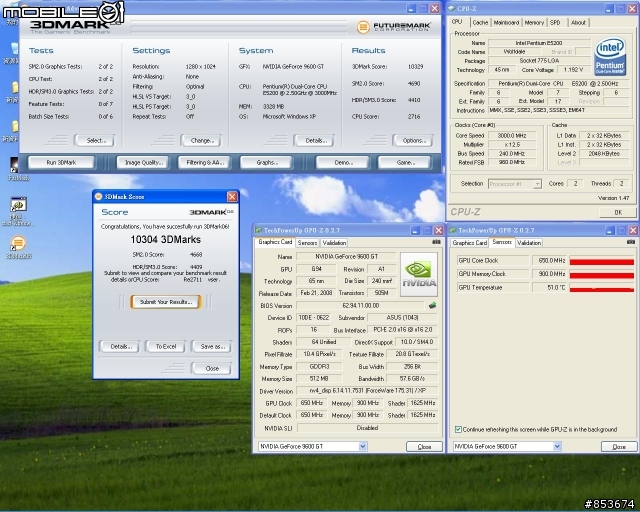The image size is (640, 512).
Task: Click Details in 3DMark Score dialog
Action: point(119,347)
